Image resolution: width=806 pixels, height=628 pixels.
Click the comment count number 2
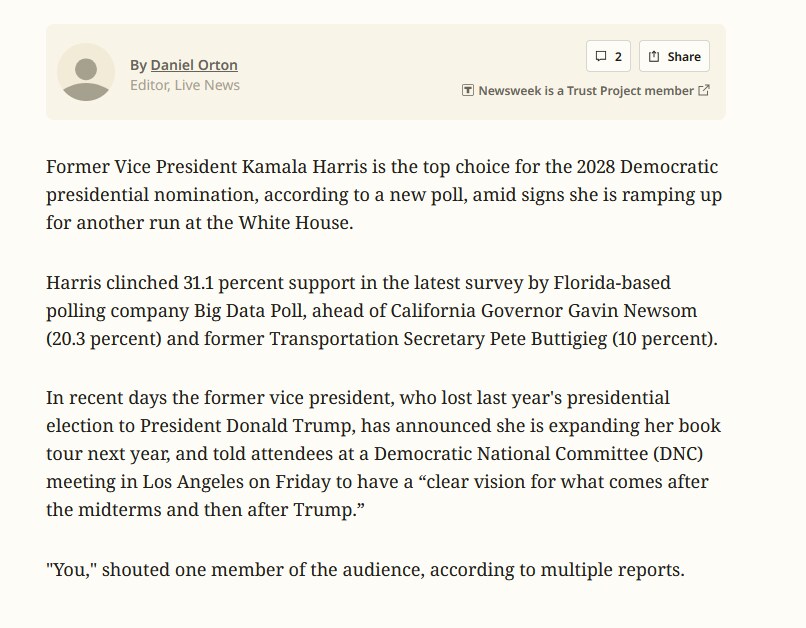tap(618, 56)
